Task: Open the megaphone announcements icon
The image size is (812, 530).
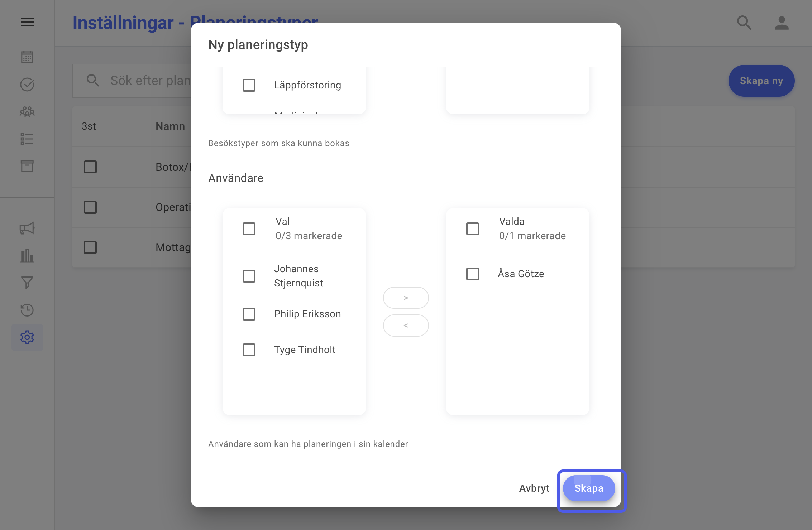Action: coord(27,228)
